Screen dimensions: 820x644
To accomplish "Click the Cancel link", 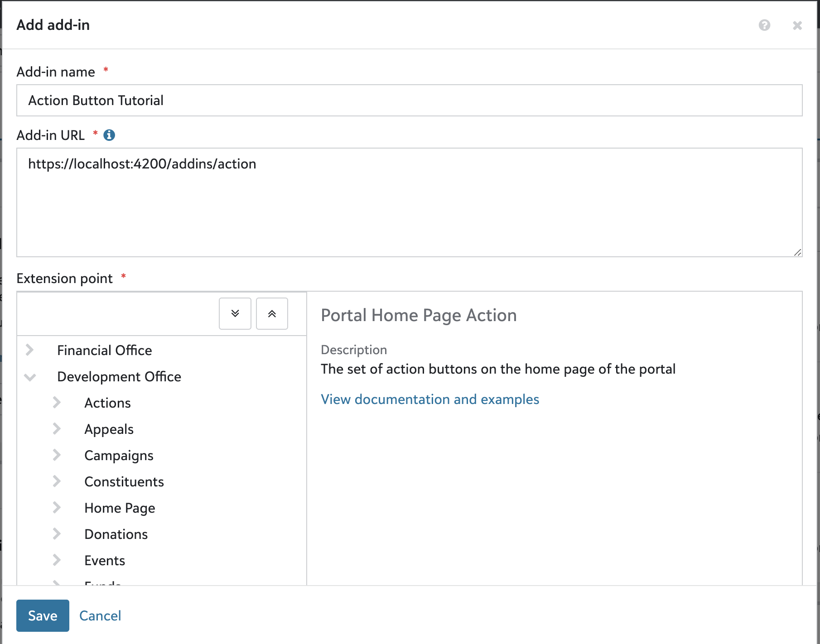I will pyautogui.click(x=100, y=615).
